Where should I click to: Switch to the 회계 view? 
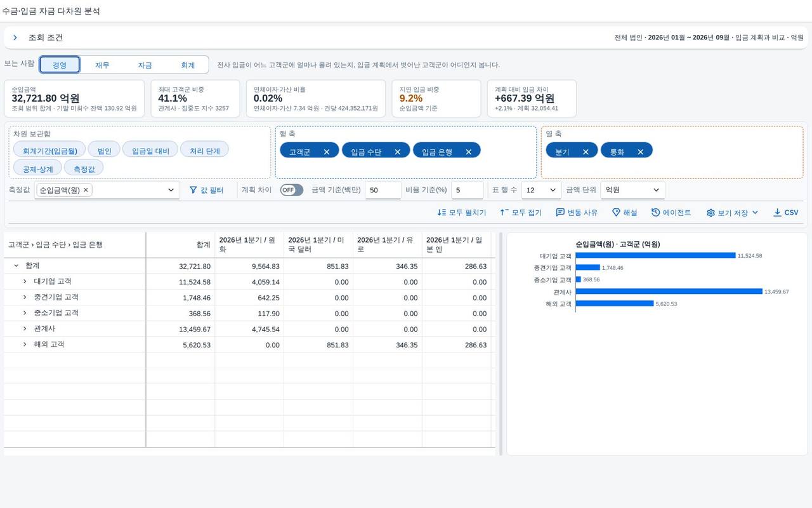(188, 65)
